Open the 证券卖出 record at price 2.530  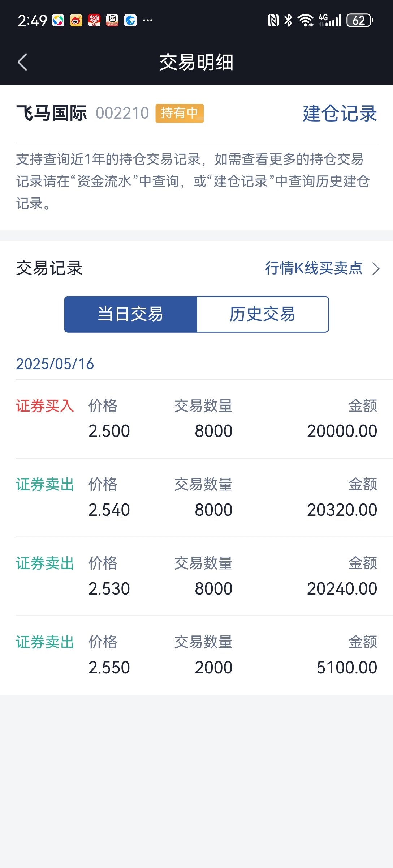(x=196, y=576)
